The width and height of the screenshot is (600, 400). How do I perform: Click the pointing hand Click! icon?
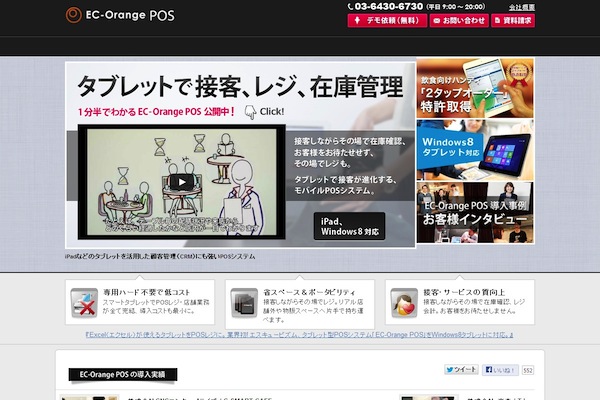coord(250,112)
